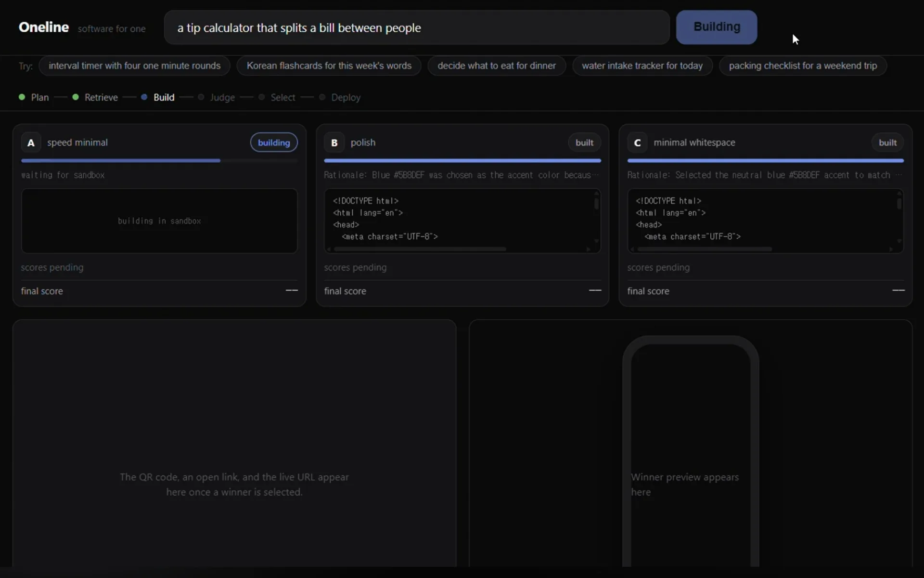Focus the app prompt input field
Viewport: 924px width, 578px height.
pos(417,27)
